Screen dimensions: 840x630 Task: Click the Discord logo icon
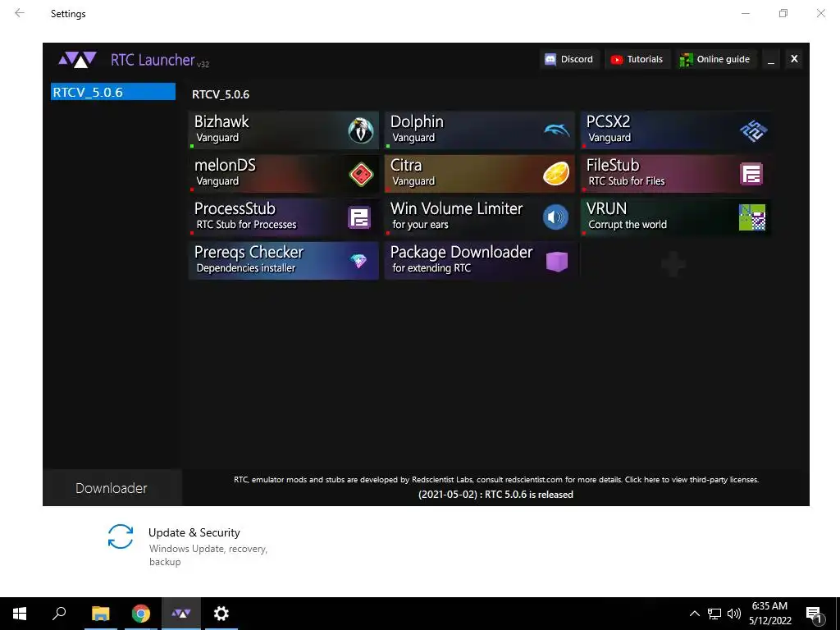(550, 59)
